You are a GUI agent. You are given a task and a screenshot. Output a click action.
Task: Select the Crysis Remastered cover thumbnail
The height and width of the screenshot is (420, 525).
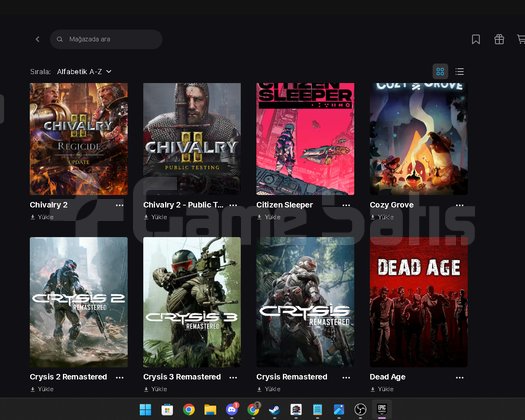click(x=305, y=302)
